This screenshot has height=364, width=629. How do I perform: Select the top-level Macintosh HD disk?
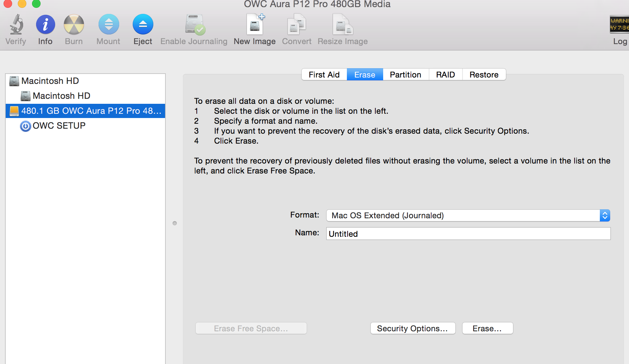tap(85, 81)
